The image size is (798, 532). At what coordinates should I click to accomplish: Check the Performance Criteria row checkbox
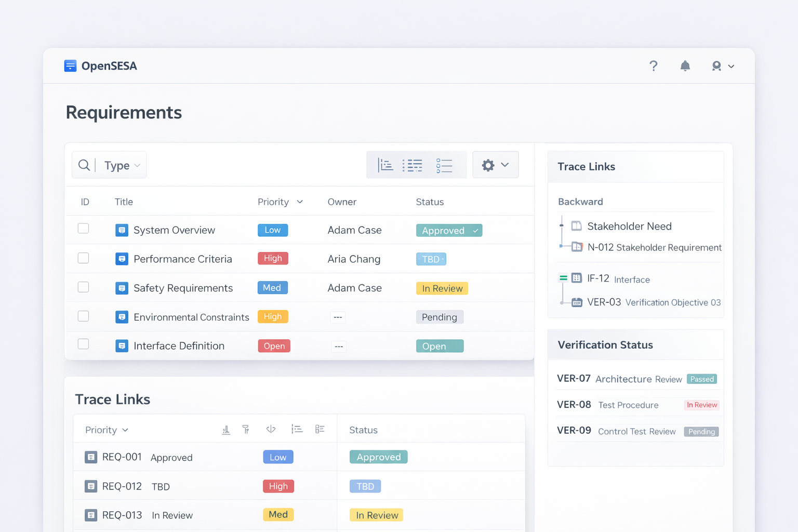point(83,258)
